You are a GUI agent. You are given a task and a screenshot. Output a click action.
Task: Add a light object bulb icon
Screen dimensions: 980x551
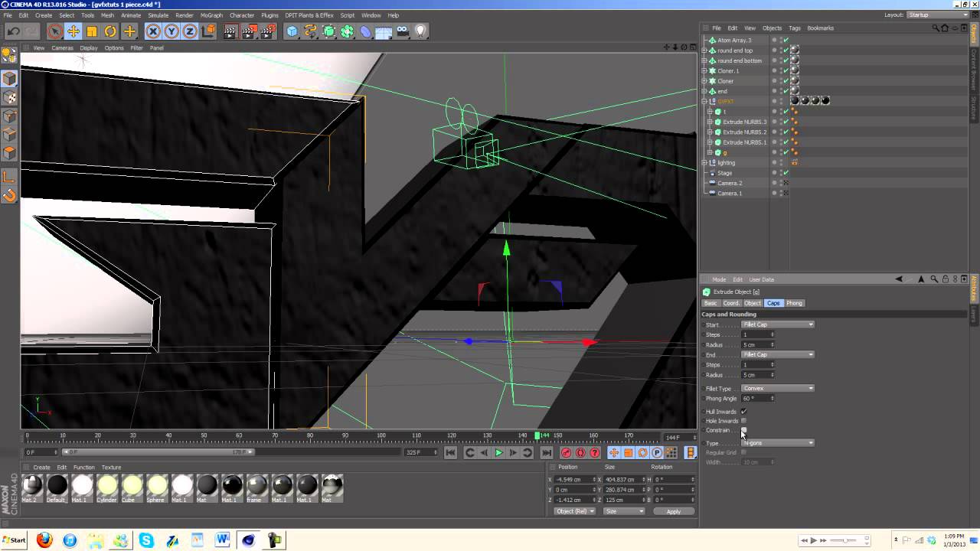(x=420, y=31)
